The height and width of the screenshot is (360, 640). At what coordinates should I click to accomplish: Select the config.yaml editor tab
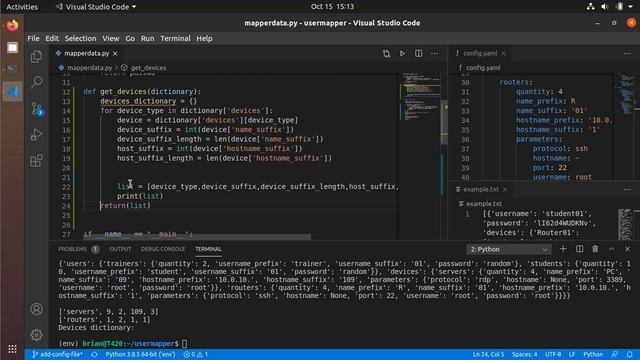[480, 53]
